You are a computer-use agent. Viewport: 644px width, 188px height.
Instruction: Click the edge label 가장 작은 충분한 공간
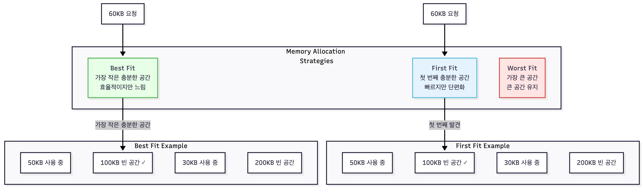123,125
